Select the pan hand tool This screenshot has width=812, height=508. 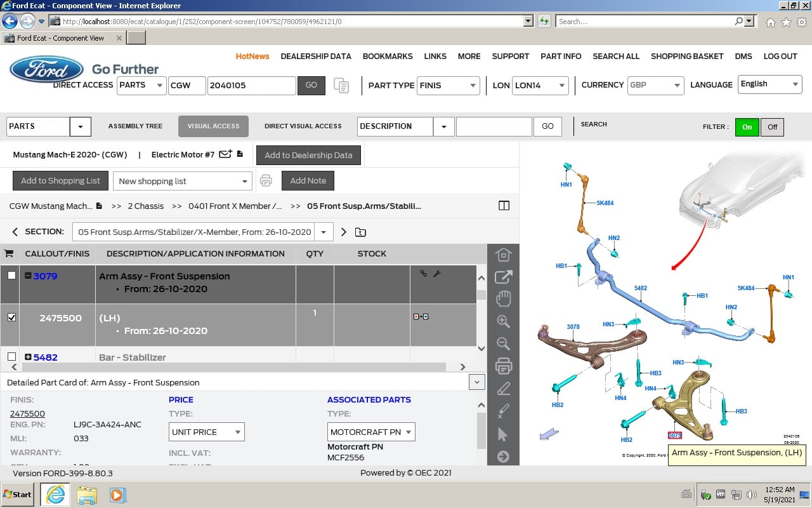coord(504,299)
